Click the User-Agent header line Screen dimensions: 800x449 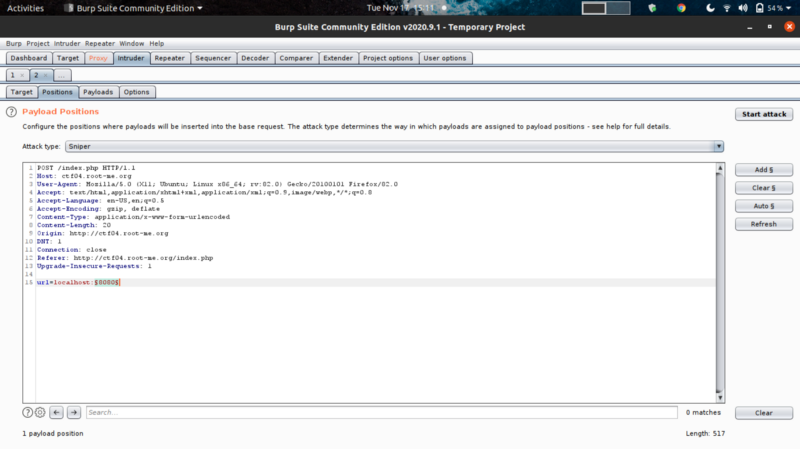coord(217,184)
